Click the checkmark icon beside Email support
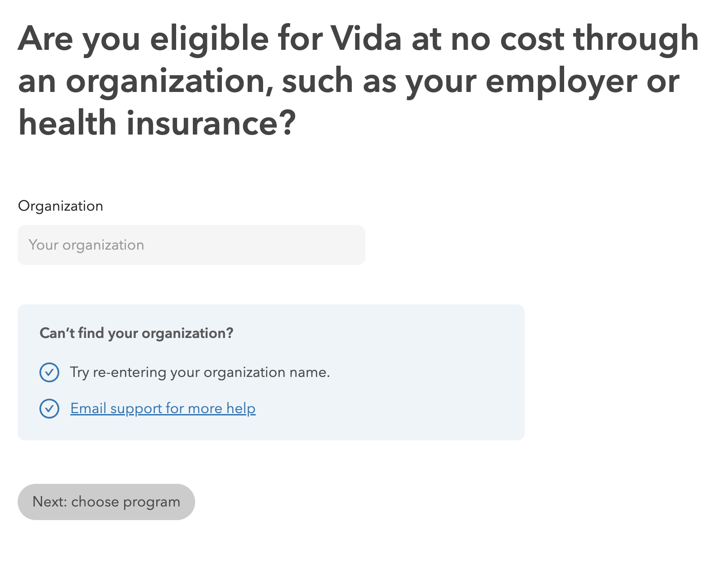Image resolution: width=728 pixels, height=569 pixels. pyautogui.click(x=49, y=409)
